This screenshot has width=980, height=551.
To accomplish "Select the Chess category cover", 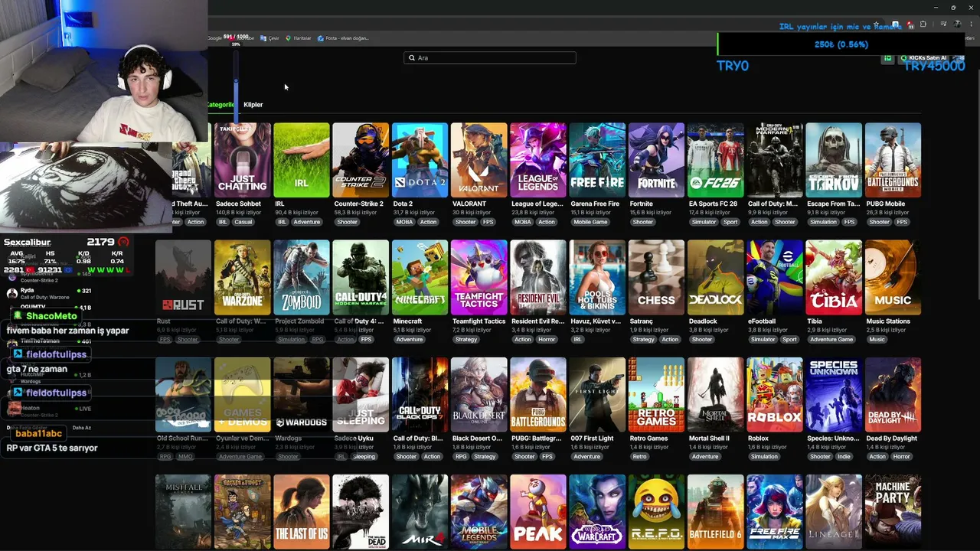I will click(x=656, y=277).
